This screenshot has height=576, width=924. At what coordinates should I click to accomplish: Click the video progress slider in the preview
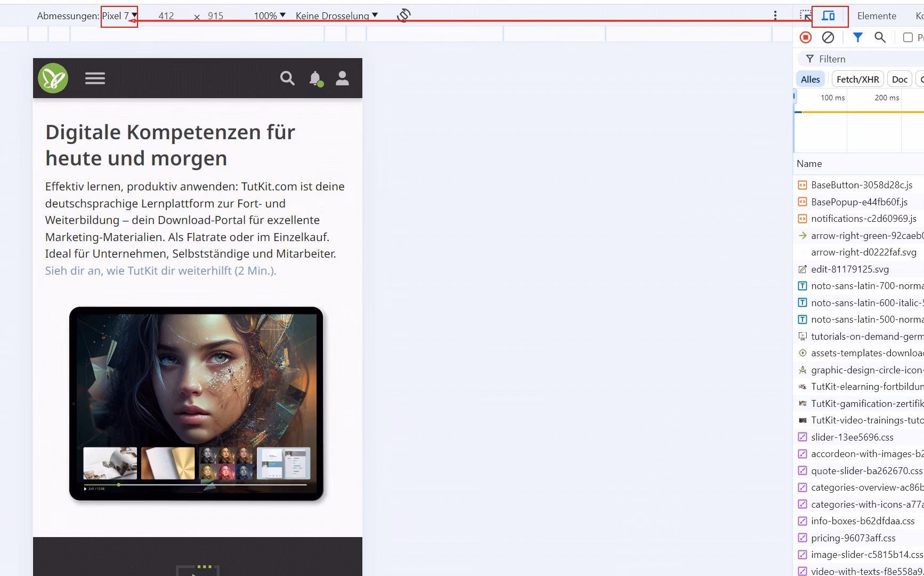point(118,486)
